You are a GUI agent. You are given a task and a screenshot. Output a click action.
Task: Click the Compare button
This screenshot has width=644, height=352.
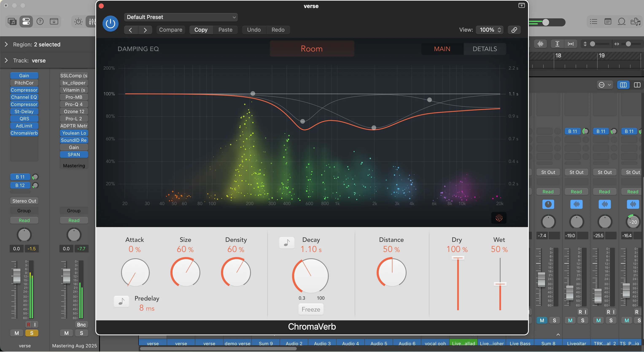point(171,30)
